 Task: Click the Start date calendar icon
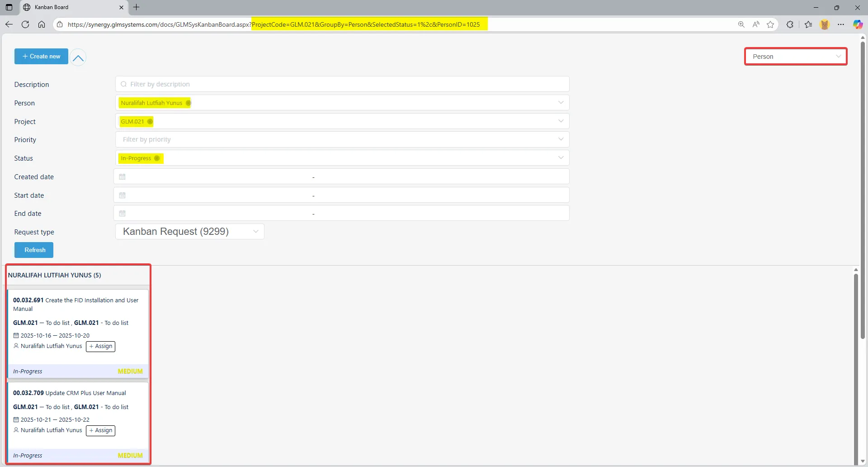click(x=122, y=195)
